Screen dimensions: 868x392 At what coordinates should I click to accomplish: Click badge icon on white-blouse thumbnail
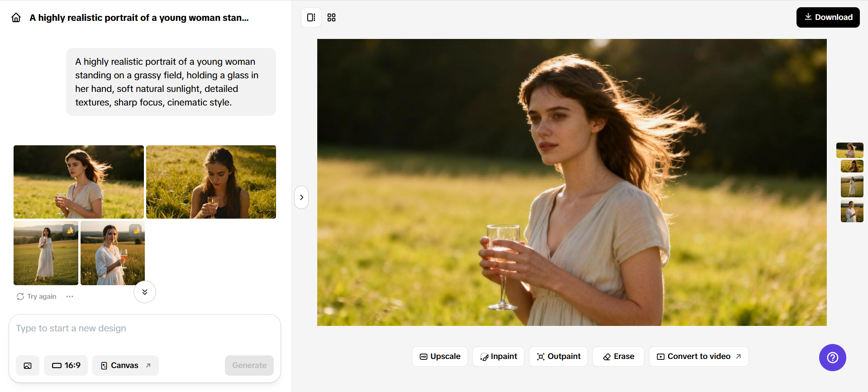[136, 230]
